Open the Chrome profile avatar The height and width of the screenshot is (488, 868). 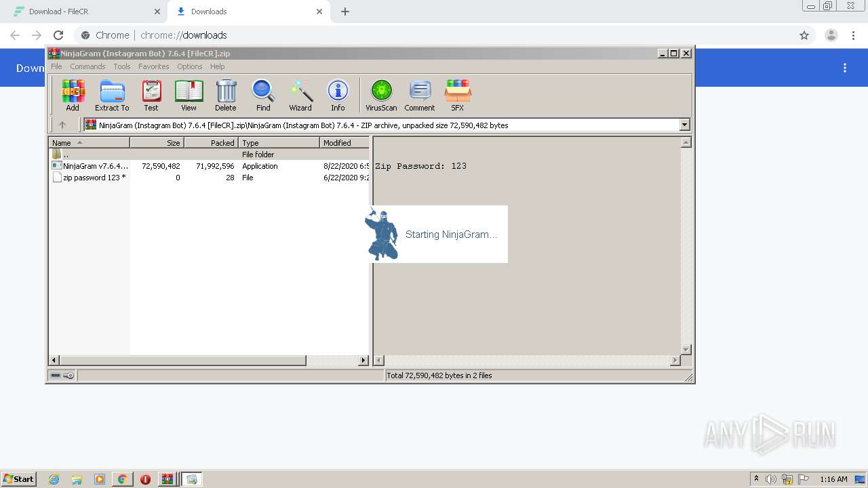[x=831, y=35]
